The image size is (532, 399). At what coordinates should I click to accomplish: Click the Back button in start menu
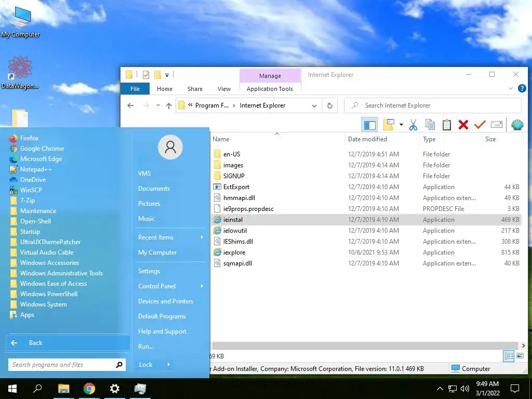pos(68,343)
